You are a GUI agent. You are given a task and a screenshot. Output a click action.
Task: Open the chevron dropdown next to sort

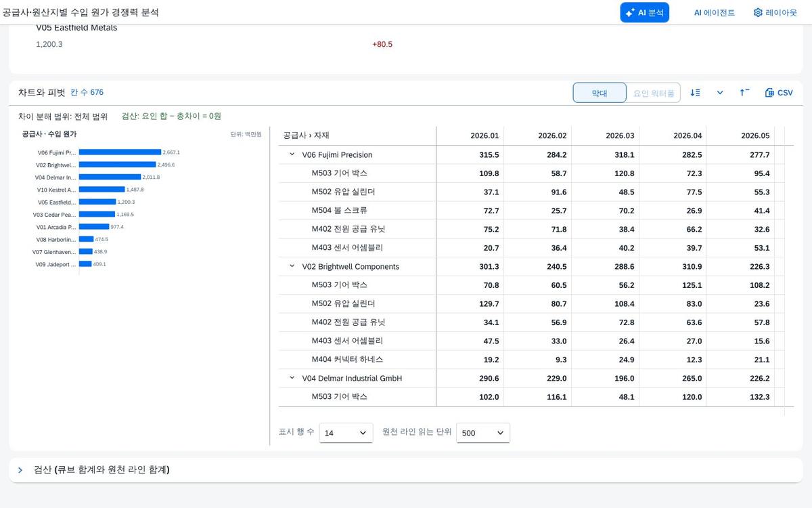(x=720, y=93)
